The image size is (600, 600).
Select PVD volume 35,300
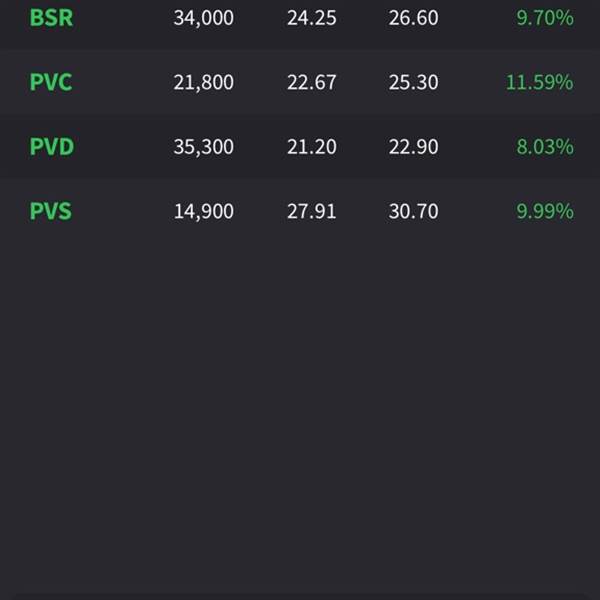(204, 147)
